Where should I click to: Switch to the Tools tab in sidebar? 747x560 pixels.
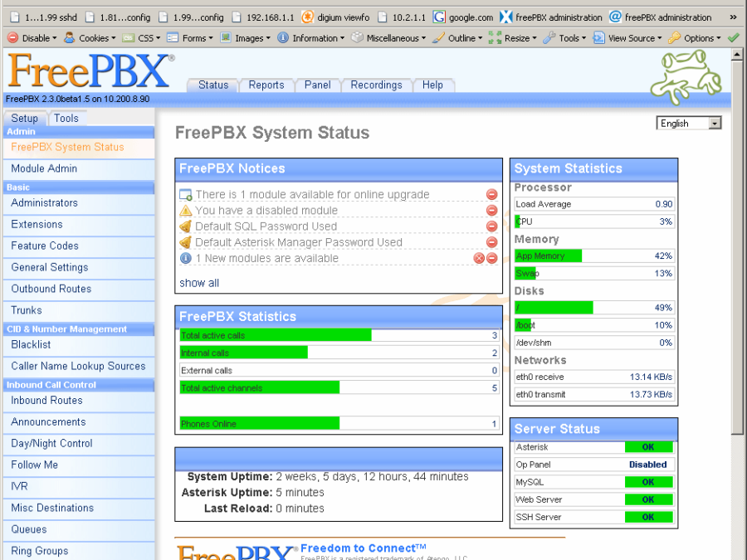pyautogui.click(x=66, y=119)
